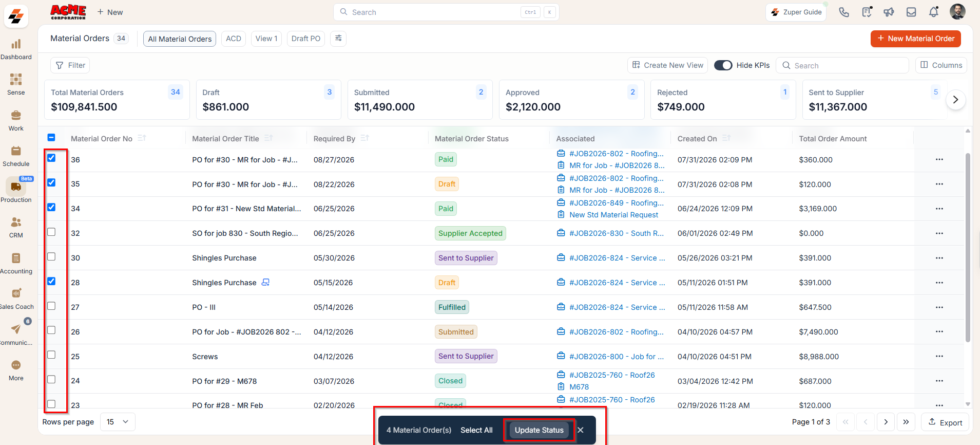Uncheck the checkbox for order 28
Viewport: 980px width, 445px height.
(51, 281)
